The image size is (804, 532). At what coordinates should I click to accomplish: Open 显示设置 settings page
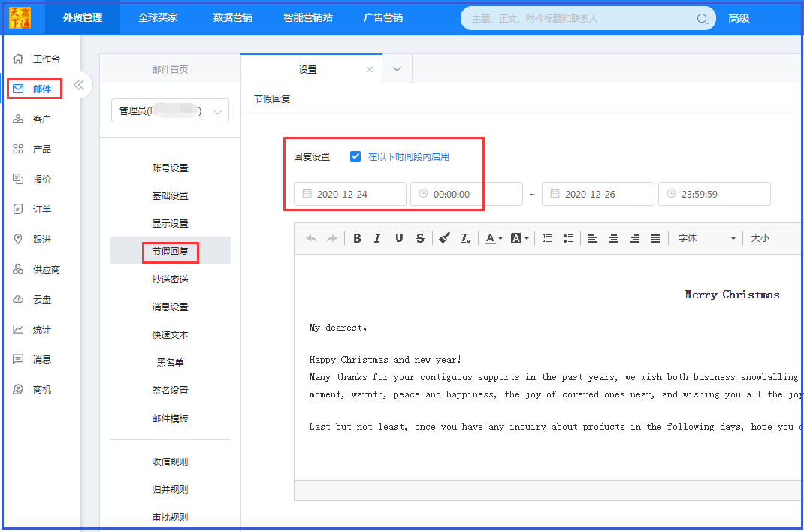(x=170, y=223)
